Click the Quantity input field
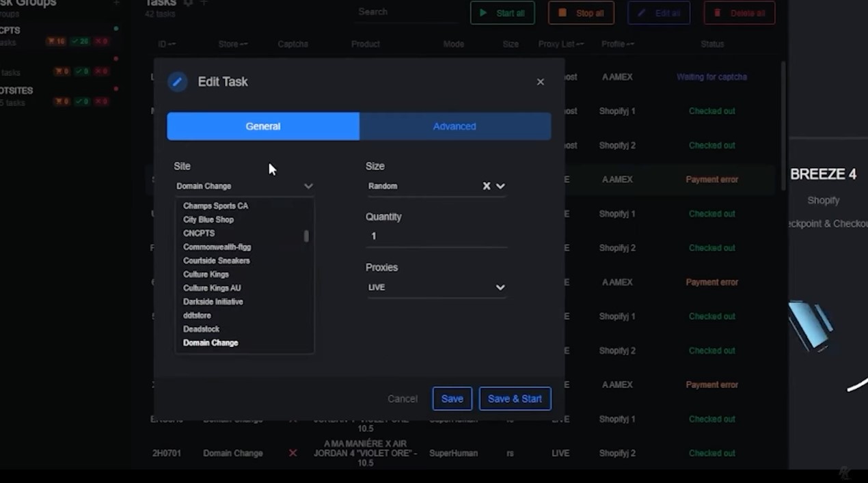 pos(436,236)
